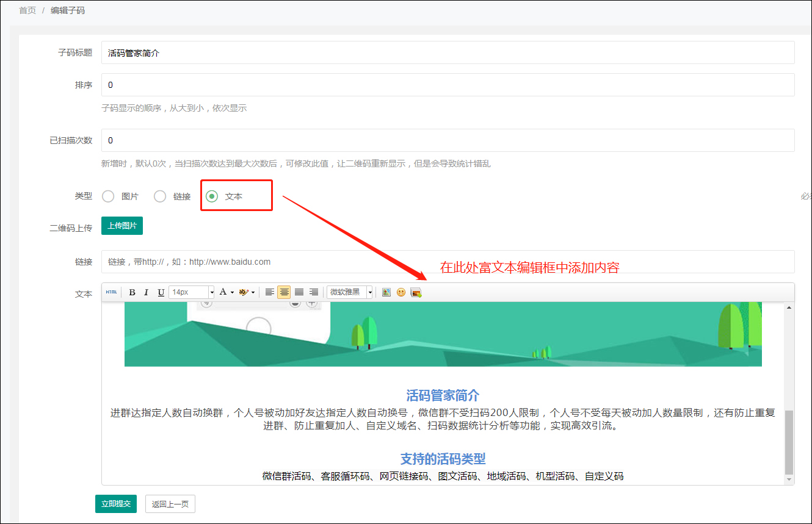
Task: Select the 图片 type radio button
Action: tap(108, 196)
